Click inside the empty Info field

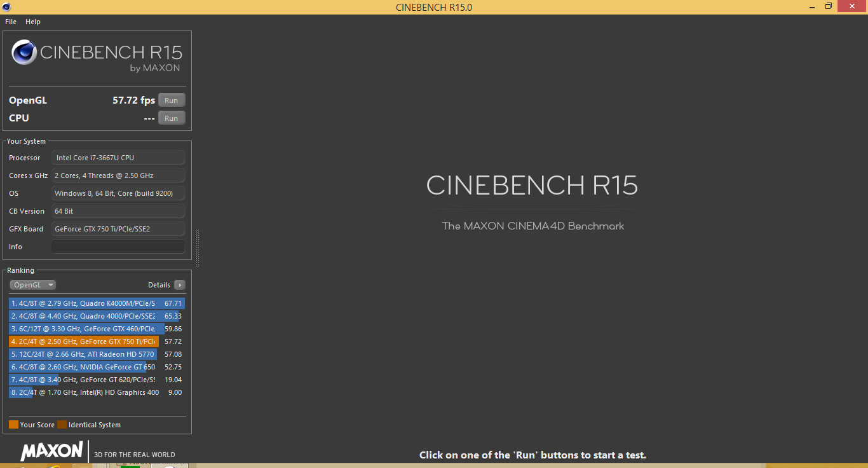(118, 247)
